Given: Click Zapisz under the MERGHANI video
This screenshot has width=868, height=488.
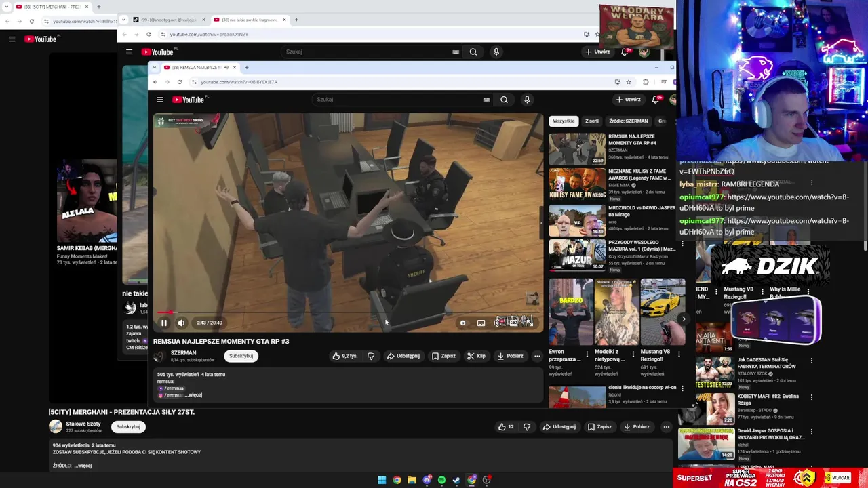Looking at the screenshot, I should coord(599,427).
